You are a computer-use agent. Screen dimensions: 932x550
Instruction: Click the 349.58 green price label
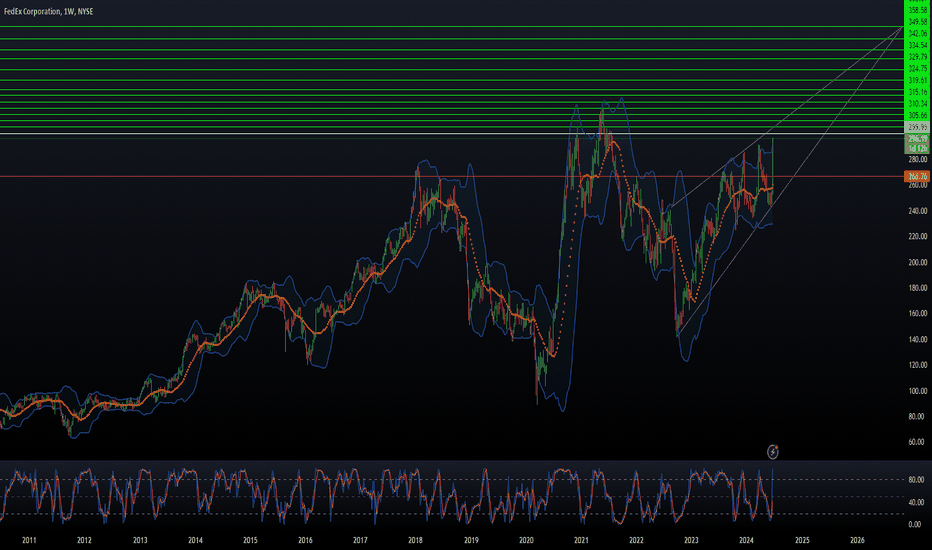point(918,22)
